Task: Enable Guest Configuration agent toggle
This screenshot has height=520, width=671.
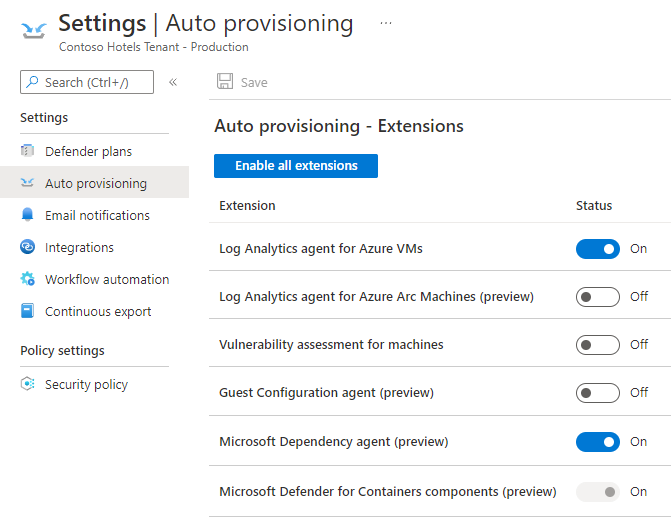Action: tap(597, 392)
